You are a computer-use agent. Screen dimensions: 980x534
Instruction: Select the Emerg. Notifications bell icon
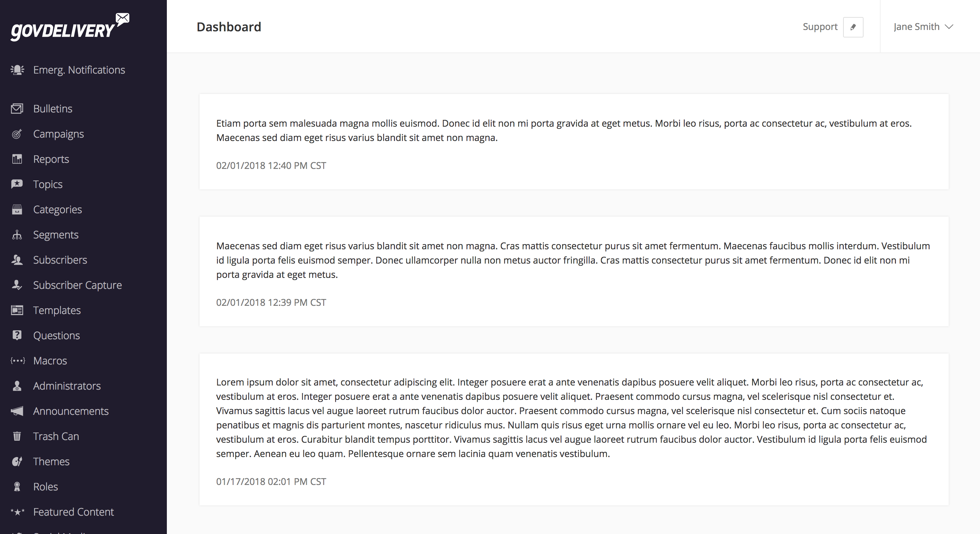coord(17,70)
